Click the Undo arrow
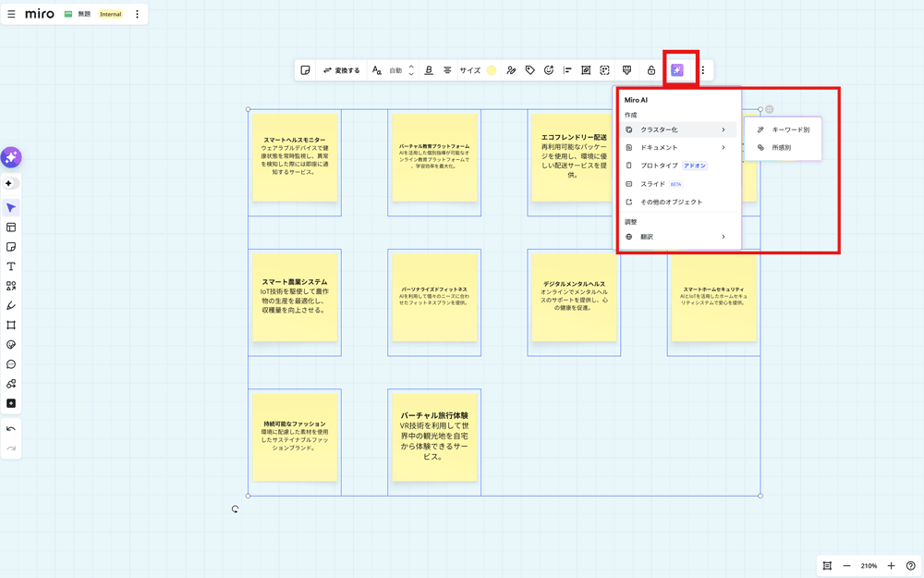Screen dimensions: 924x578 click(11, 429)
